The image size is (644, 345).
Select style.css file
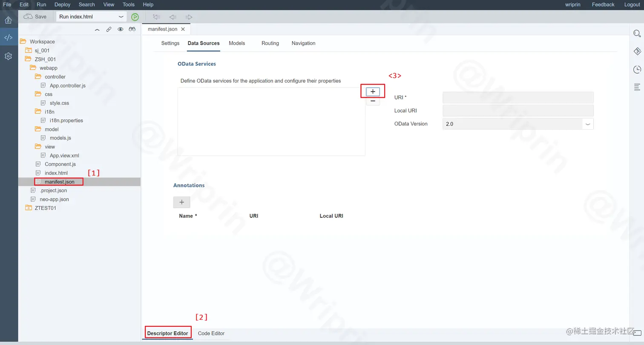coord(59,103)
